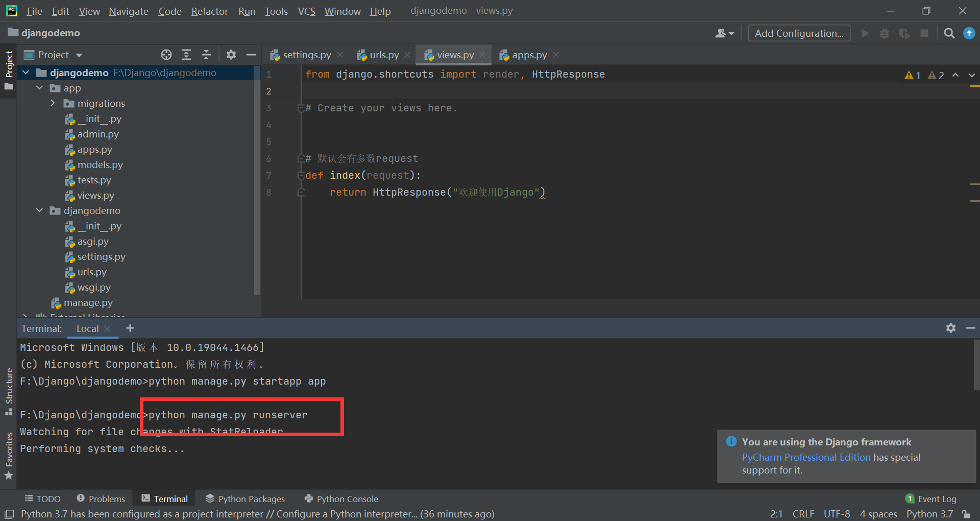The width and height of the screenshot is (980, 521).
Task: Select manage.py in project tree
Action: click(88, 302)
